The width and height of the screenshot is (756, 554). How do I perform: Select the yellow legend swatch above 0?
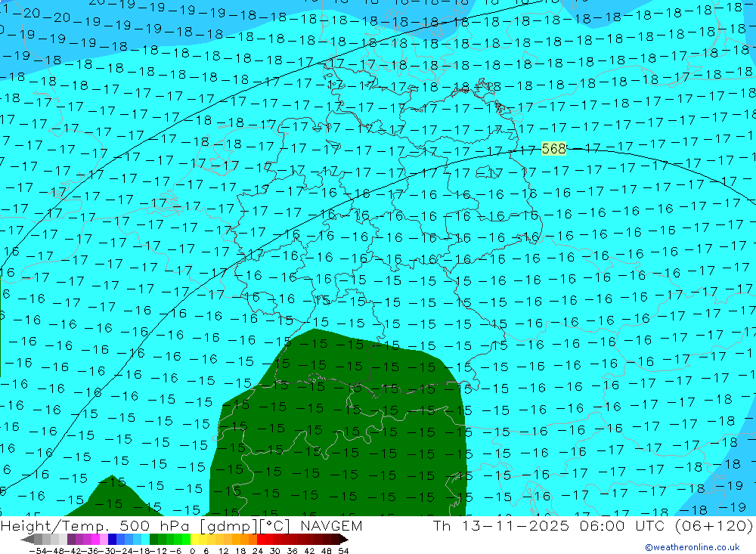(x=195, y=540)
